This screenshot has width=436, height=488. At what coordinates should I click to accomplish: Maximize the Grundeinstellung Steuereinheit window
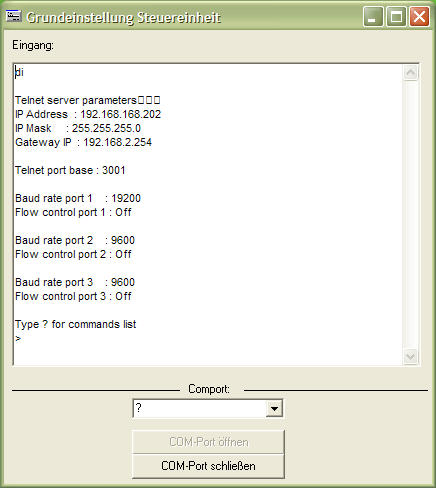tap(396, 17)
